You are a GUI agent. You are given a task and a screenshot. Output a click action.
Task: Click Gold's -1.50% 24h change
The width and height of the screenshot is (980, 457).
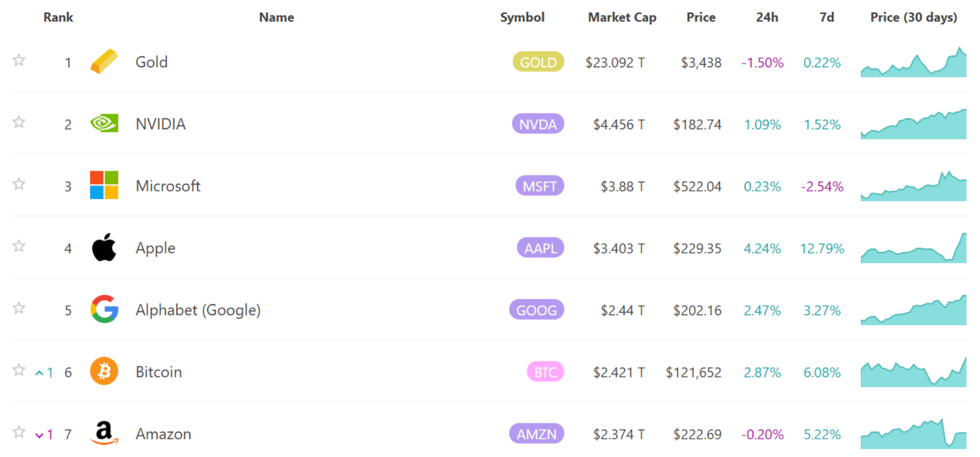[x=762, y=62]
